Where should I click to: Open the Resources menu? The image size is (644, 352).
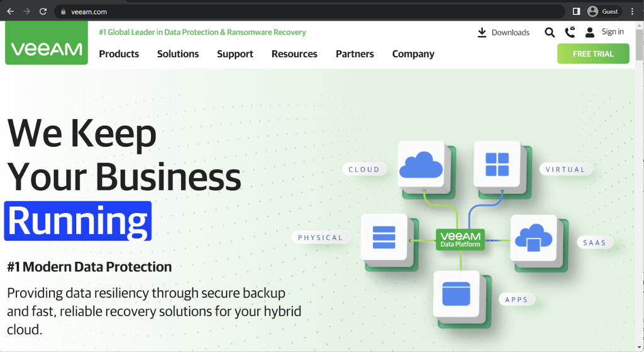click(294, 54)
